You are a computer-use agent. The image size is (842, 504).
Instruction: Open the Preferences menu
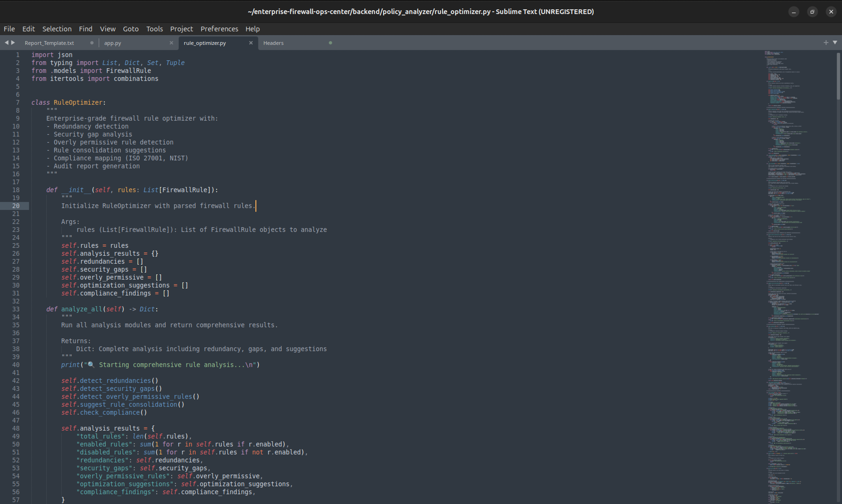[219, 29]
